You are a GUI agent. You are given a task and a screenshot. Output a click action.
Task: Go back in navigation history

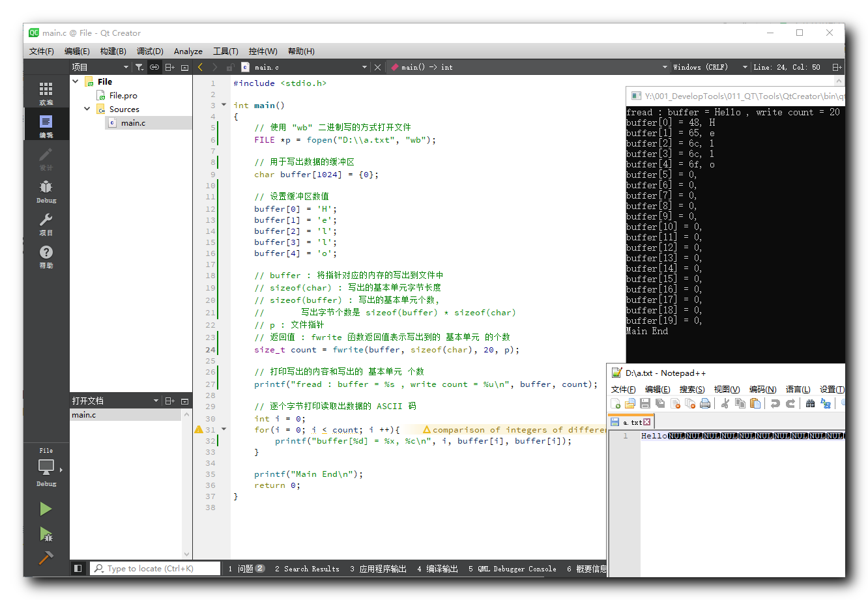click(200, 67)
